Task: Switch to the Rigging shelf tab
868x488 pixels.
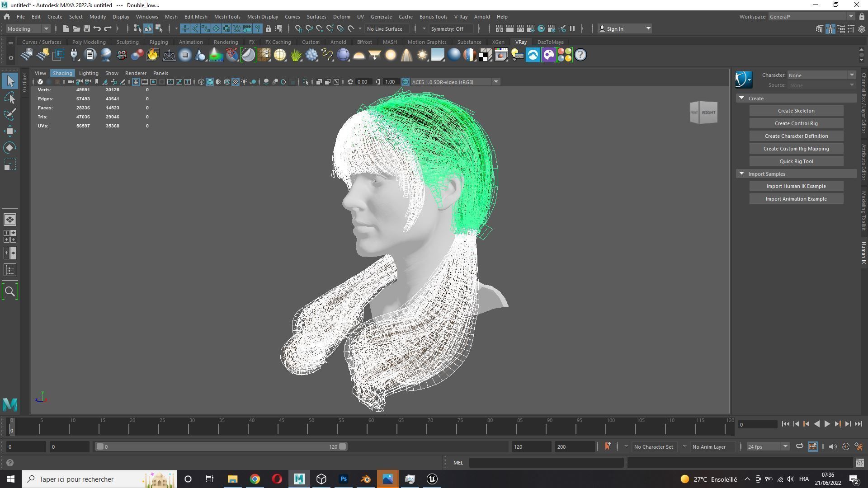Action: pyautogui.click(x=158, y=42)
